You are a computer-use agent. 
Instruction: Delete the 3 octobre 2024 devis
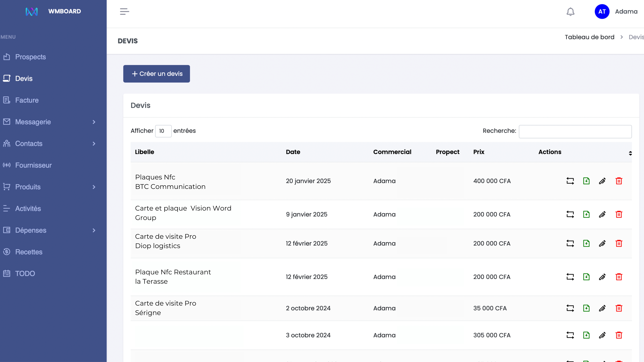619,335
